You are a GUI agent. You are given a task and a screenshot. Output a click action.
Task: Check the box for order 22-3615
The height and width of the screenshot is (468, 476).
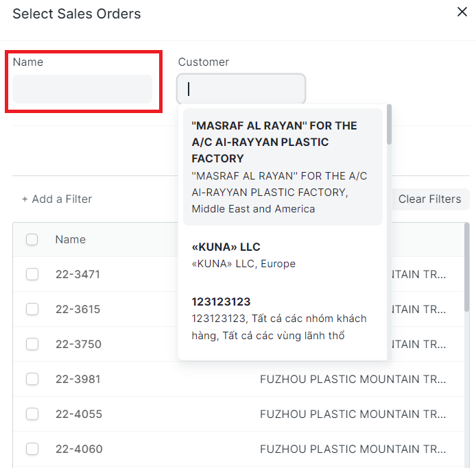tap(32, 309)
